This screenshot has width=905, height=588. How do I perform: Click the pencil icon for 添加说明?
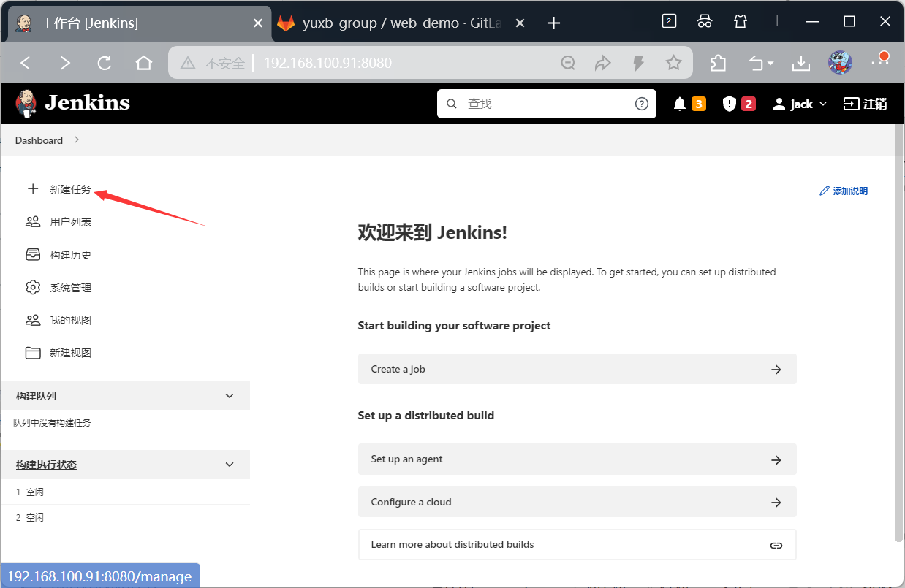click(825, 191)
